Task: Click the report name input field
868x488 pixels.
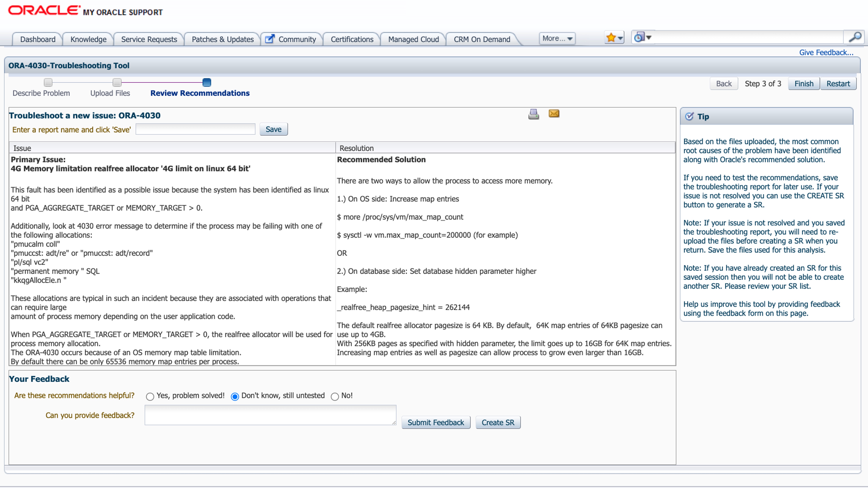Action: point(195,129)
